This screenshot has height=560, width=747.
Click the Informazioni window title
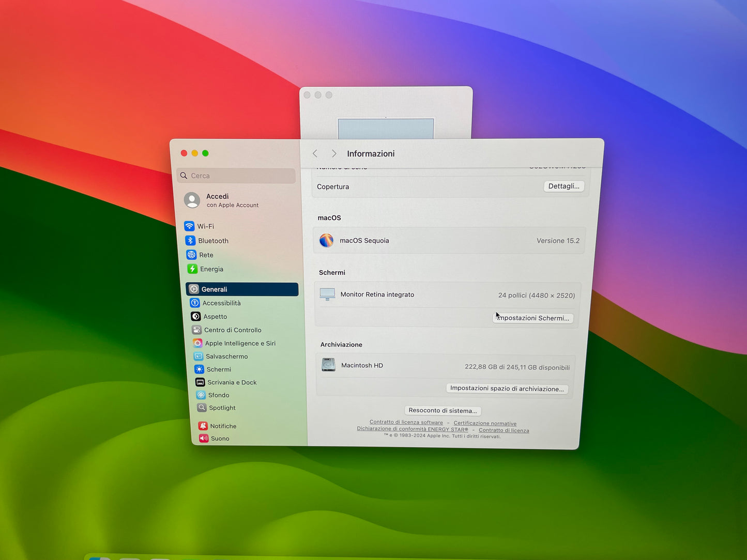(x=371, y=153)
